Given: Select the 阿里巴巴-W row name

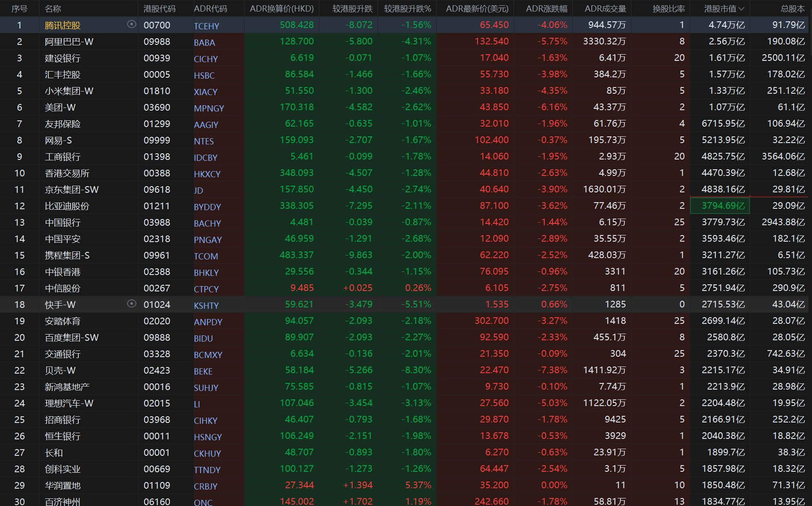Looking at the screenshot, I should click(69, 42).
